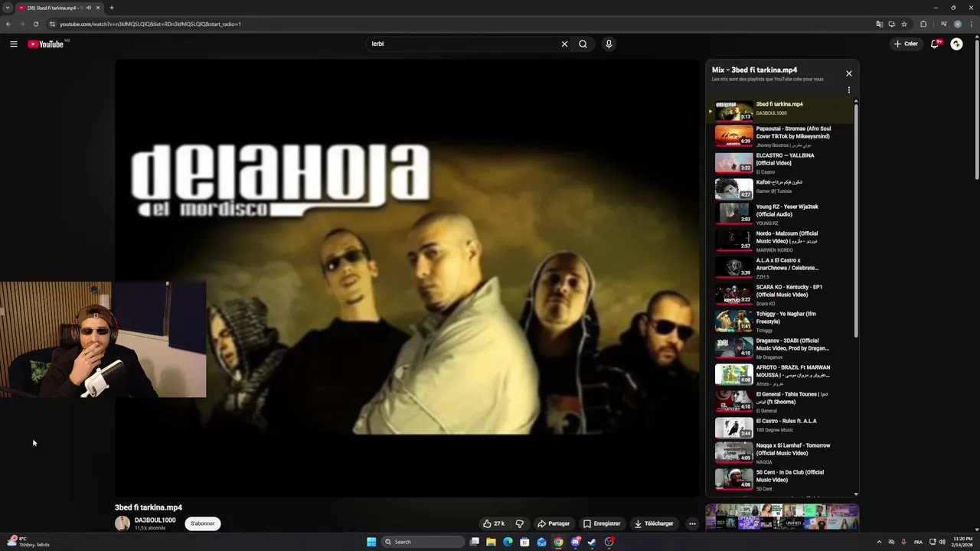The height and width of the screenshot is (551, 980).
Task: Play Draganov - 3DABI video
Action: (x=781, y=347)
